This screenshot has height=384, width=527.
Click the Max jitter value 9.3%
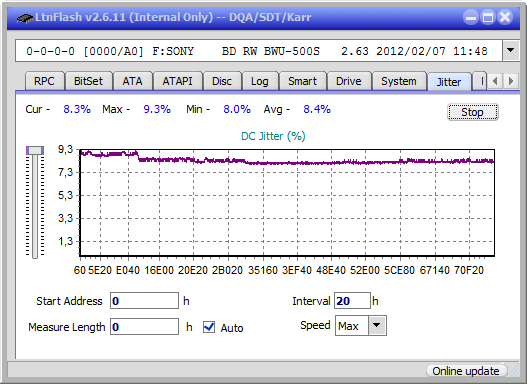click(157, 109)
